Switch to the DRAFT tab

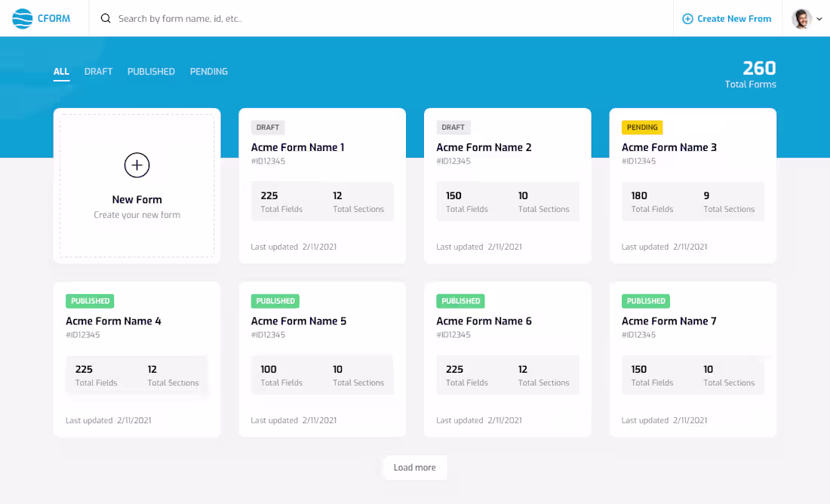(98, 72)
